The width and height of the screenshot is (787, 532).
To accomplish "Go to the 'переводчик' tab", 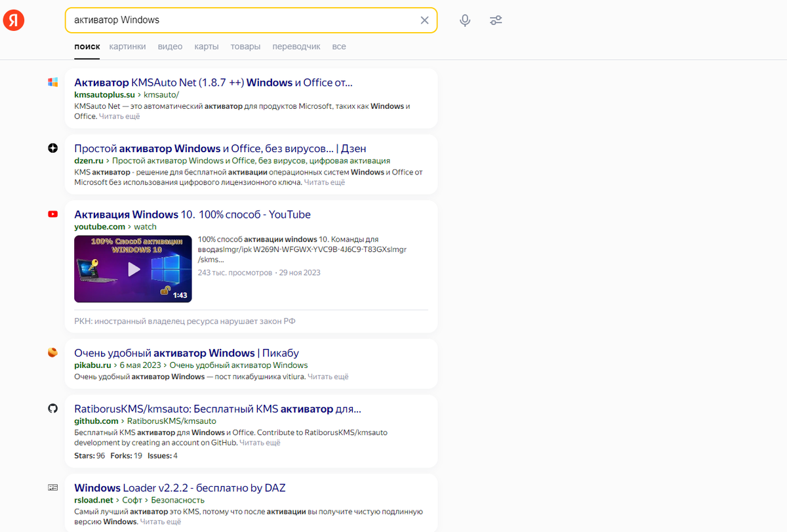I will (x=296, y=47).
